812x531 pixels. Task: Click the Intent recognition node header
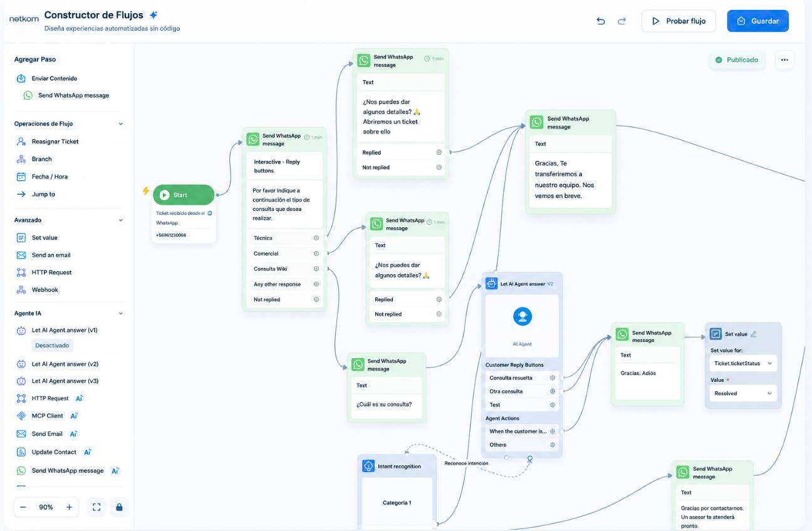396,467
